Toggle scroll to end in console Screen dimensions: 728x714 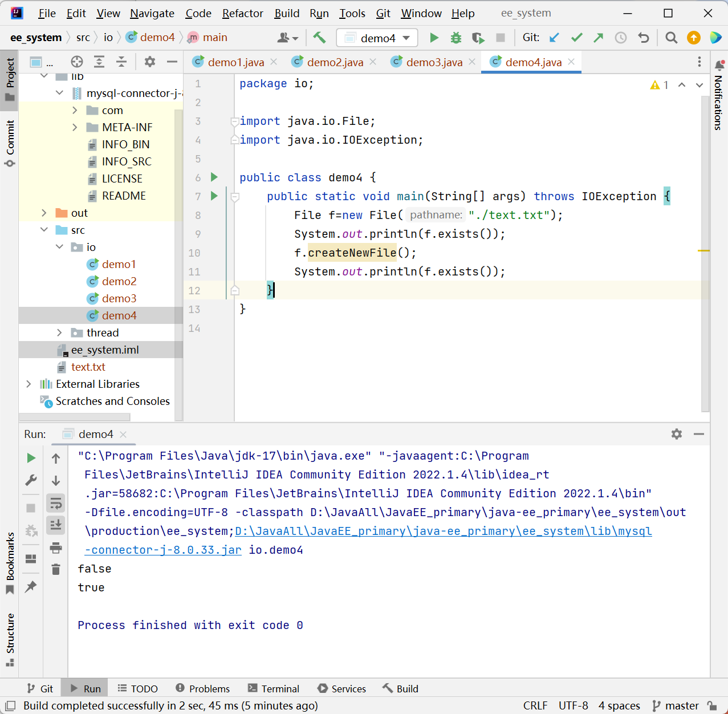(56, 525)
